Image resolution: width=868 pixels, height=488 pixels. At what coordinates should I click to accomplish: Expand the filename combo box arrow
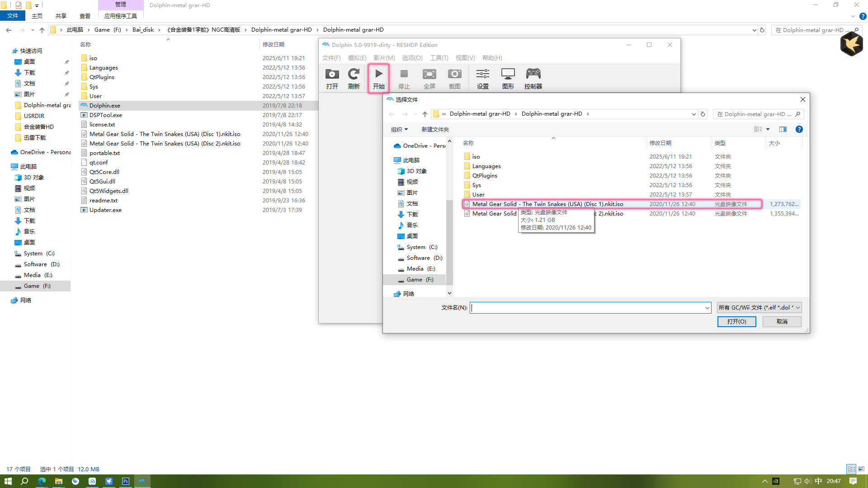tap(708, 308)
